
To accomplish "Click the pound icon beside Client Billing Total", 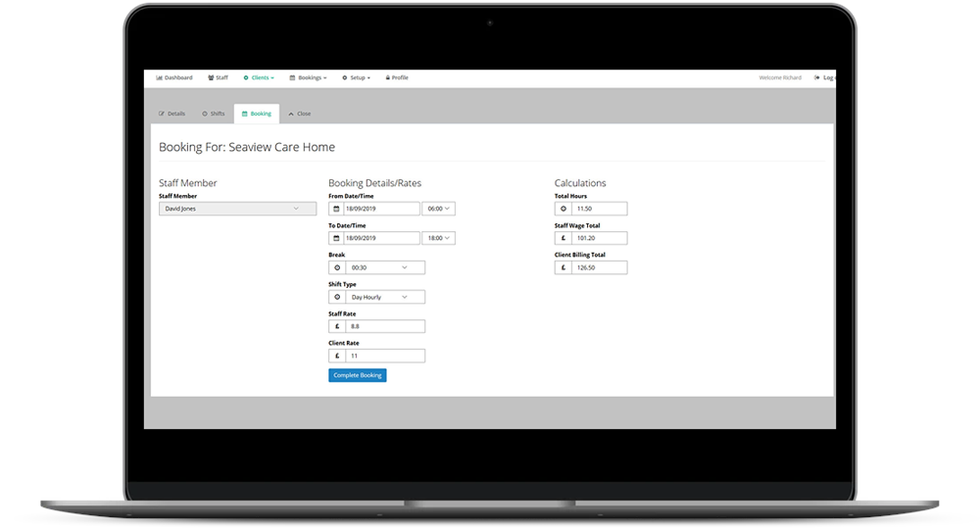I will (563, 267).
